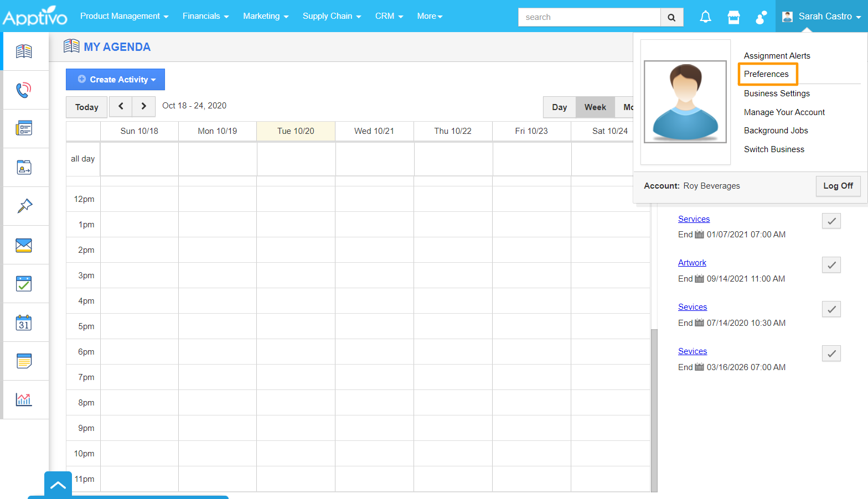This screenshot has width=868, height=499.
Task: Open the app store icon in header
Action: (733, 17)
